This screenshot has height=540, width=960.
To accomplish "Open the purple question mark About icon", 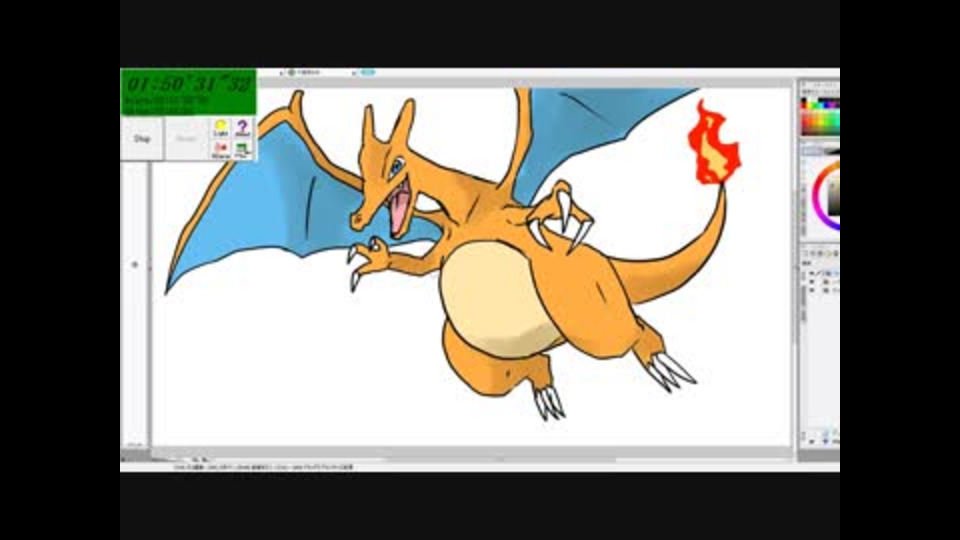I will tap(242, 128).
